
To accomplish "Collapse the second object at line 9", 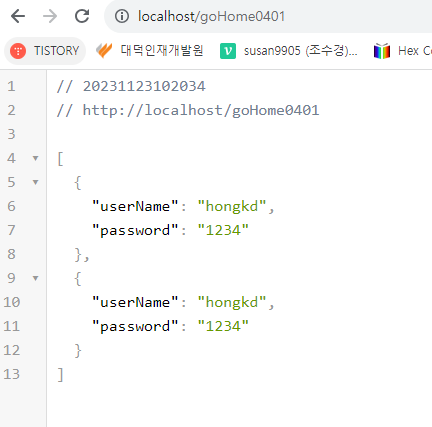I will (x=35, y=278).
